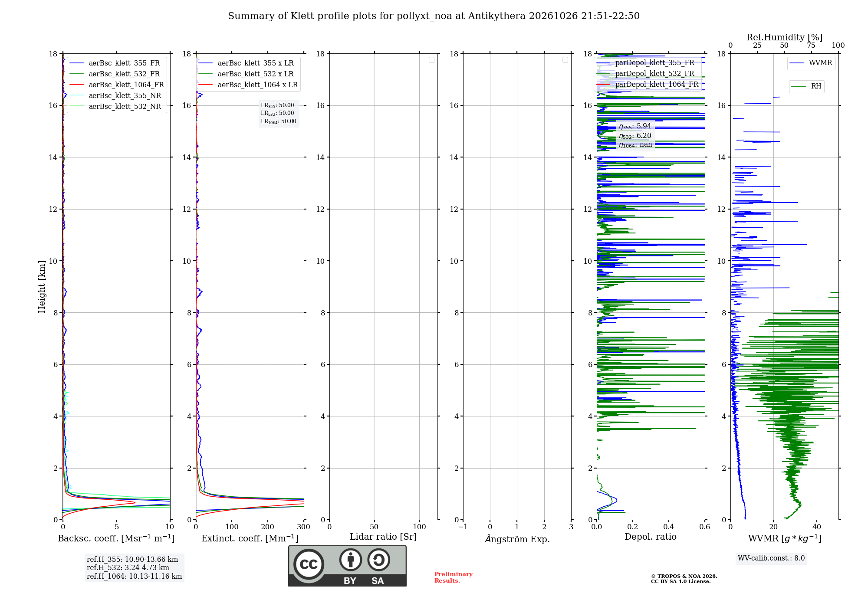Click the Extinct. coeff. axis label
The width and height of the screenshot is (868, 590).
click(x=250, y=538)
